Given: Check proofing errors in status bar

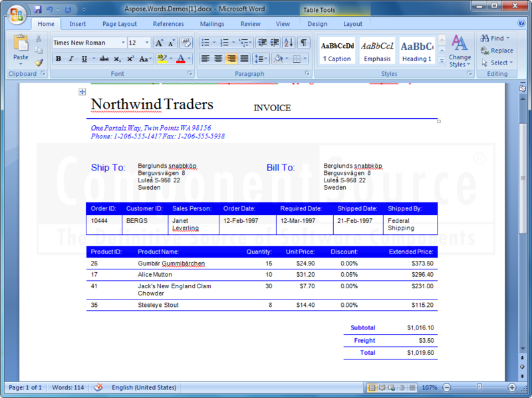Looking at the screenshot, I should 98,387.
